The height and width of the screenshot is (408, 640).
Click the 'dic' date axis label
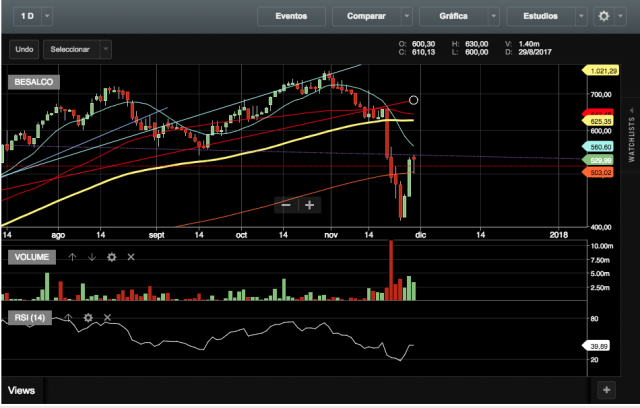(x=420, y=235)
